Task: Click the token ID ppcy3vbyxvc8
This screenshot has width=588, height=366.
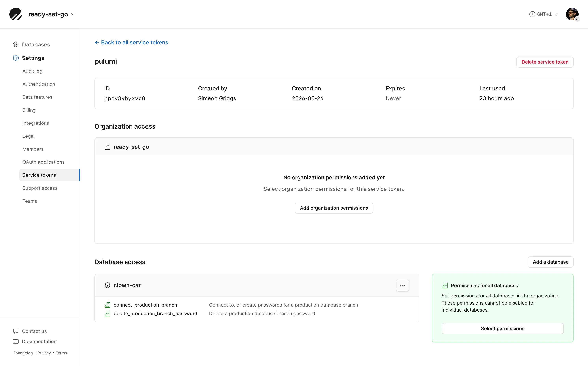Action: click(x=125, y=98)
